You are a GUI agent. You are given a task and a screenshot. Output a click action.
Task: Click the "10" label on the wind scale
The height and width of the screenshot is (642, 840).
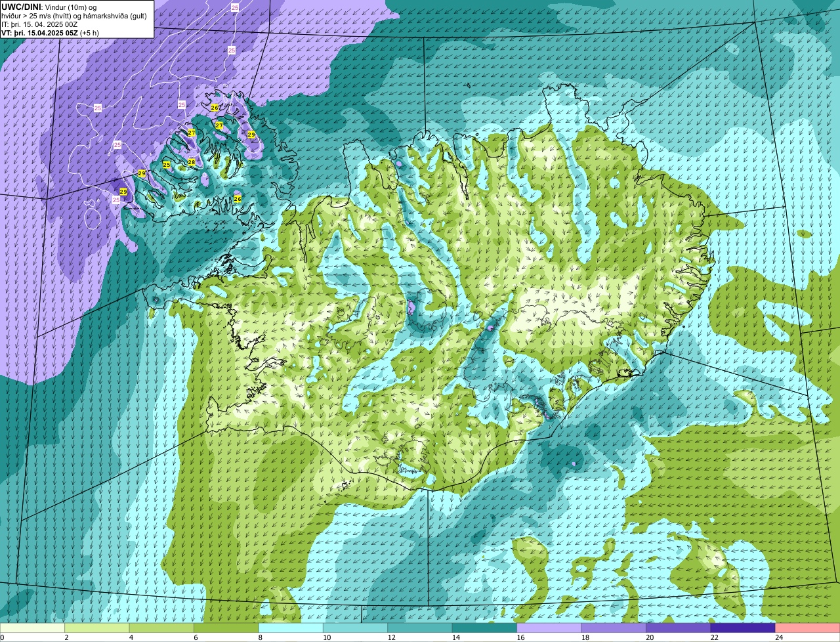tap(327, 637)
